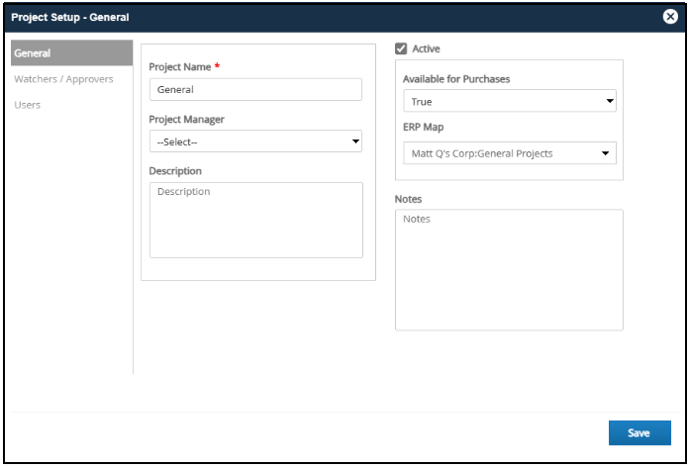Click the Active label text
The height and width of the screenshot is (468, 688).
[426, 49]
